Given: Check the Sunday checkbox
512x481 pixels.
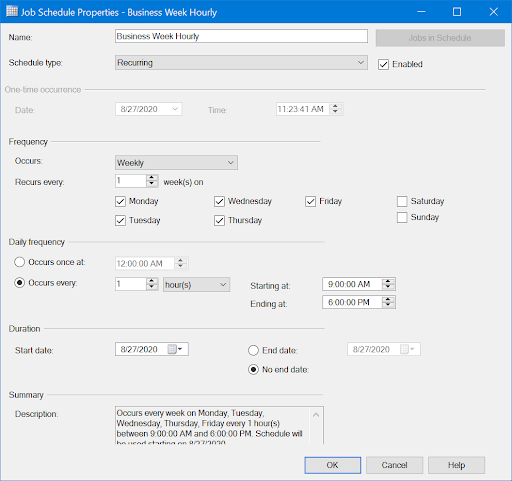Looking at the screenshot, I should (402, 217).
